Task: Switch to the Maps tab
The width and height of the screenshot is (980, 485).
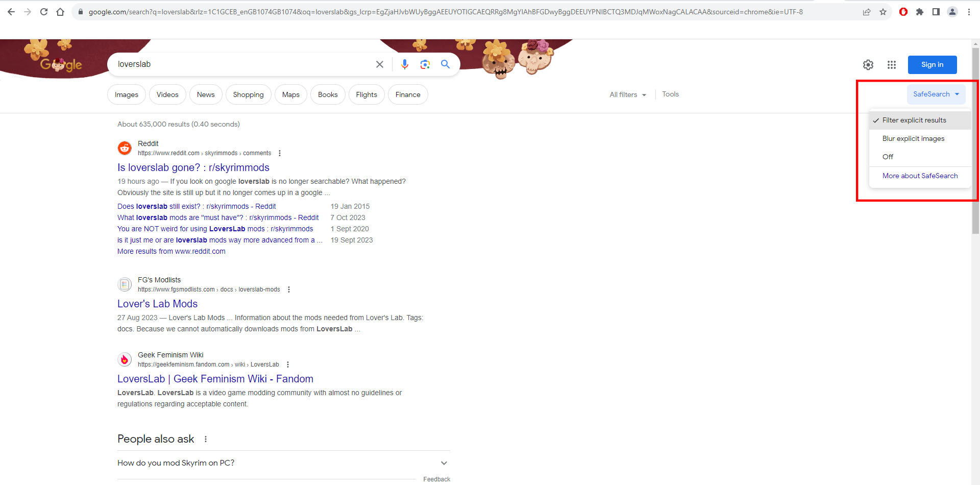Action: (x=291, y=94)
